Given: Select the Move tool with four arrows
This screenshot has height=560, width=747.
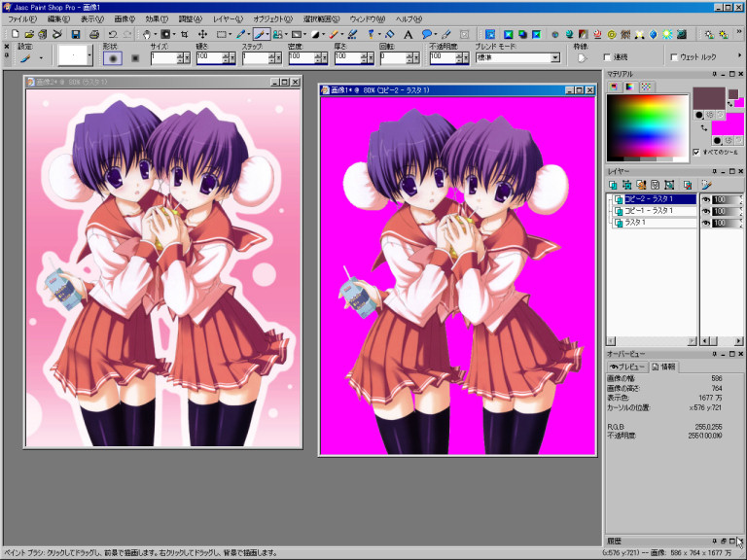Looking at the screenshot, I should point(202,34).
